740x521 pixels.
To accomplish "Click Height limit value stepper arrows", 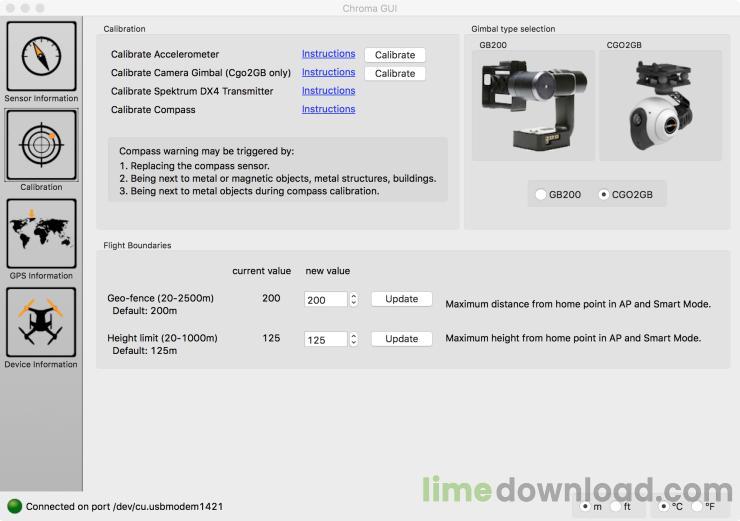I will coord(353,339).
